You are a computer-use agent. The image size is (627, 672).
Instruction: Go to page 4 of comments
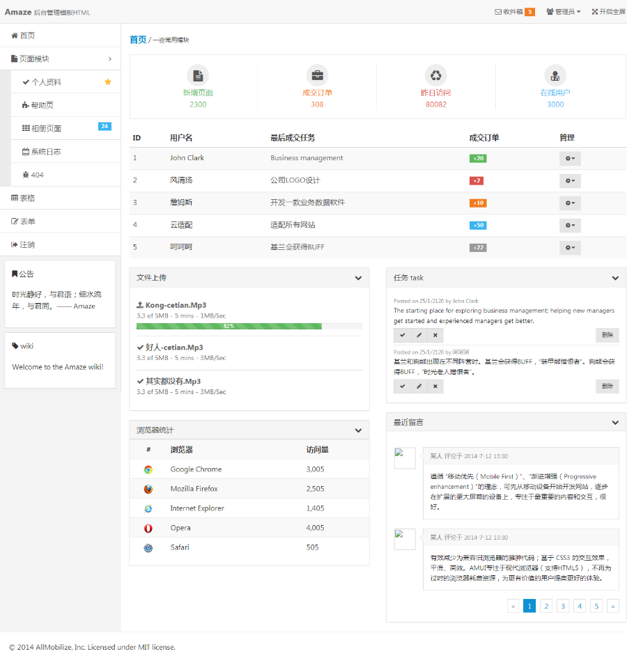pos(580,606)
